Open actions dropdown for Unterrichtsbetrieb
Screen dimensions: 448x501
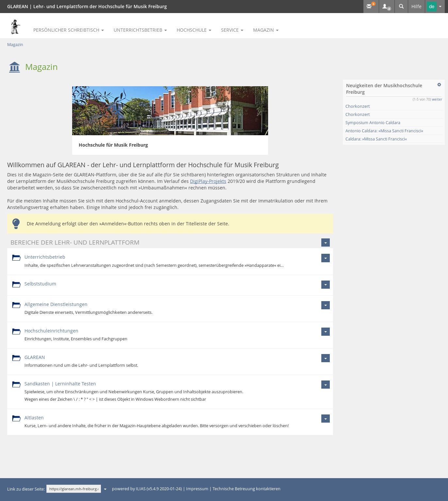click(x=326, y=258)
